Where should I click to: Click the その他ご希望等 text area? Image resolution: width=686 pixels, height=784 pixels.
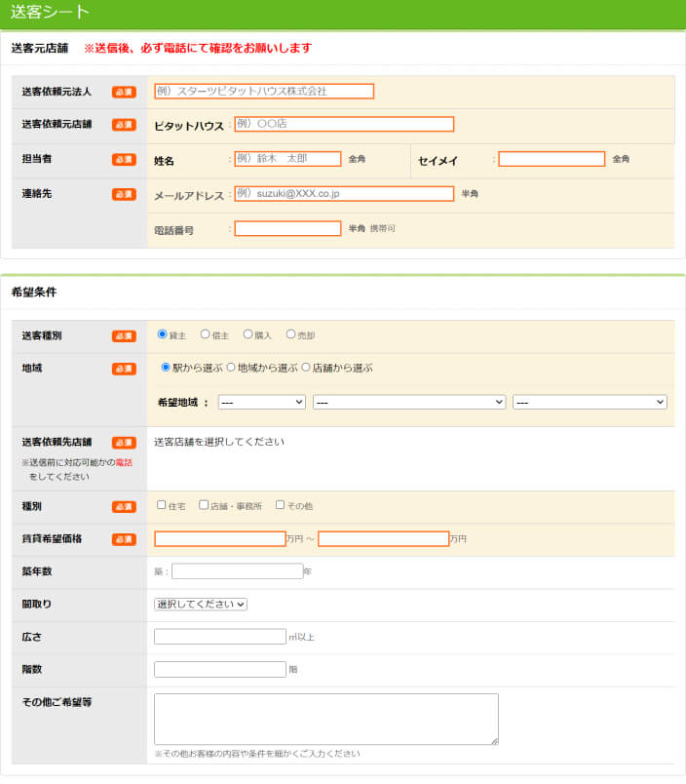click(326, 719)
